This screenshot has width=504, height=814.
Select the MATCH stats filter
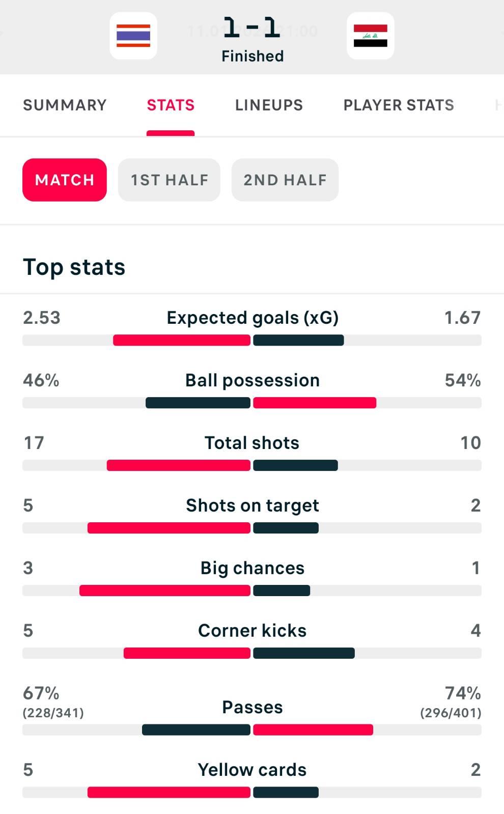coord(65,180)
